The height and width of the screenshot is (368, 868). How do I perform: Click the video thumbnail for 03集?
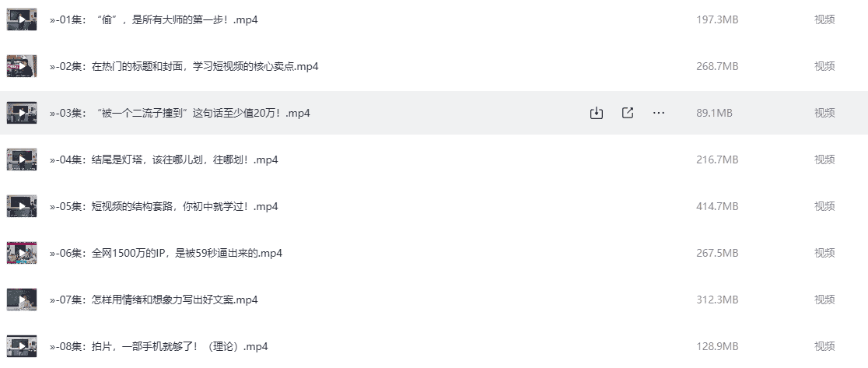[x=22, y=113]
